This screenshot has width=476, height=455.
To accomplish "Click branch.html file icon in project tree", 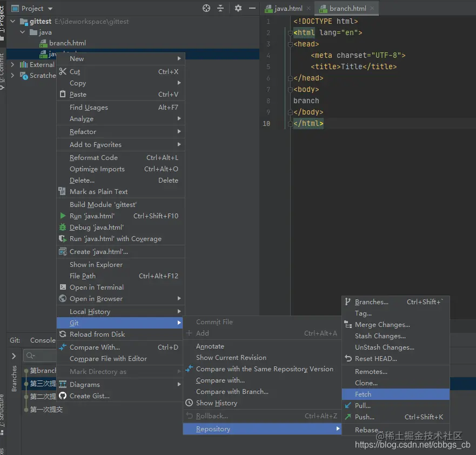I will [43, 43].
